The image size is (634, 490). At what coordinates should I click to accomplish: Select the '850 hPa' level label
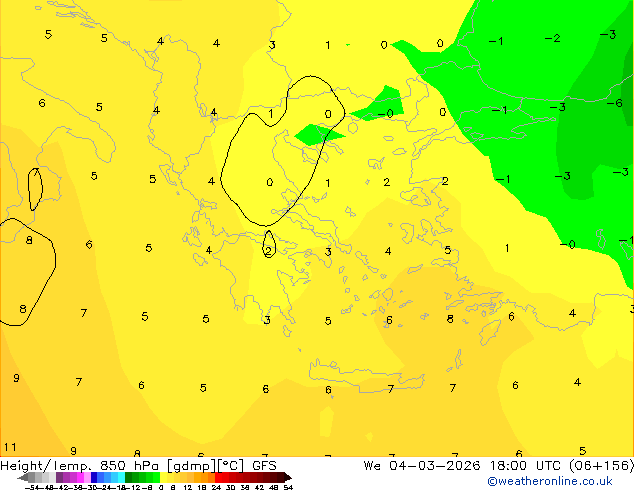tap(129, 466)
